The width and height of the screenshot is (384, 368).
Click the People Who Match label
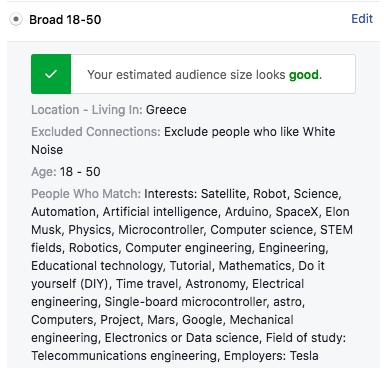86,194
